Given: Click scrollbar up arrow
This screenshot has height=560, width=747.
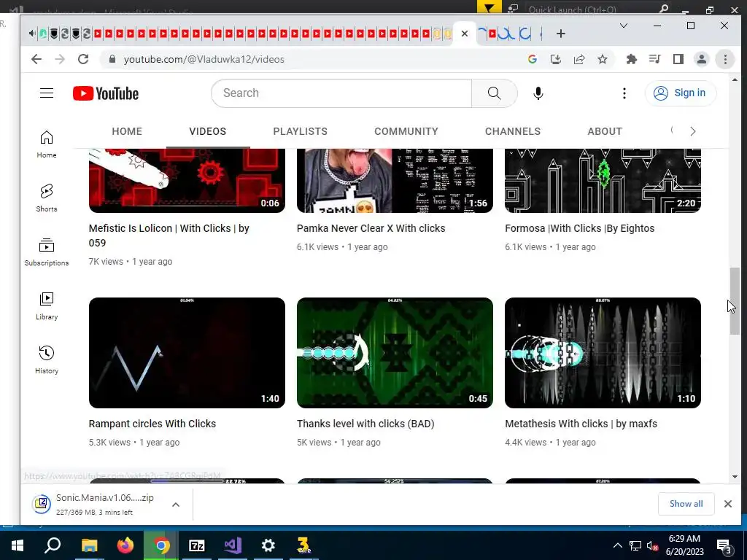Looking at the screenshot, I should (735, 80).
